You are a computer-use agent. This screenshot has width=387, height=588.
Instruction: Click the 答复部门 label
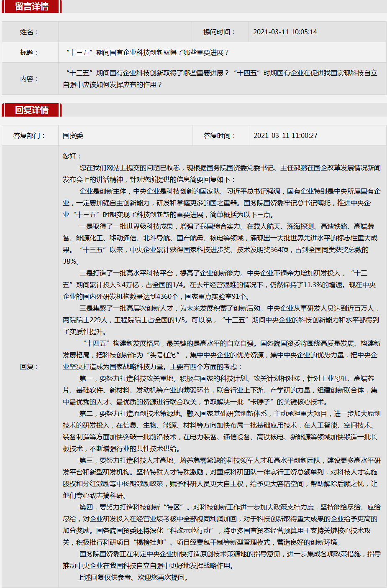(30, 135)
